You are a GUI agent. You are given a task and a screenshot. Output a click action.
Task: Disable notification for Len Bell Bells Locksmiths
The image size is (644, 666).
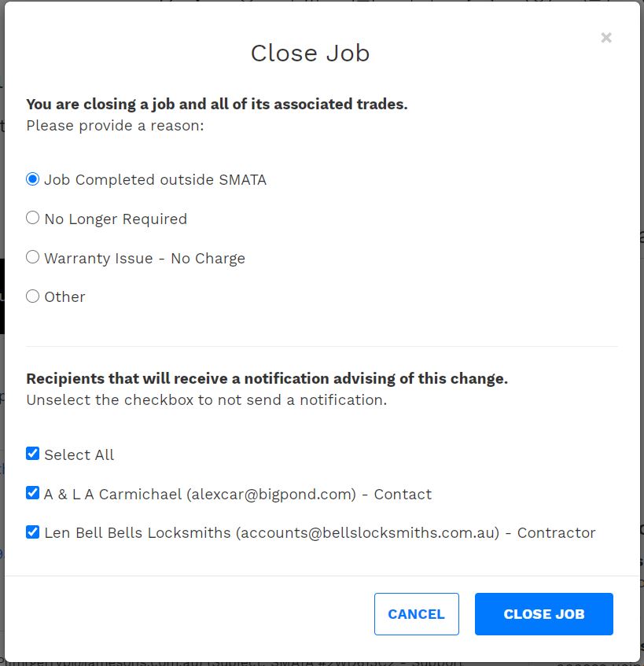click(32, 531)
